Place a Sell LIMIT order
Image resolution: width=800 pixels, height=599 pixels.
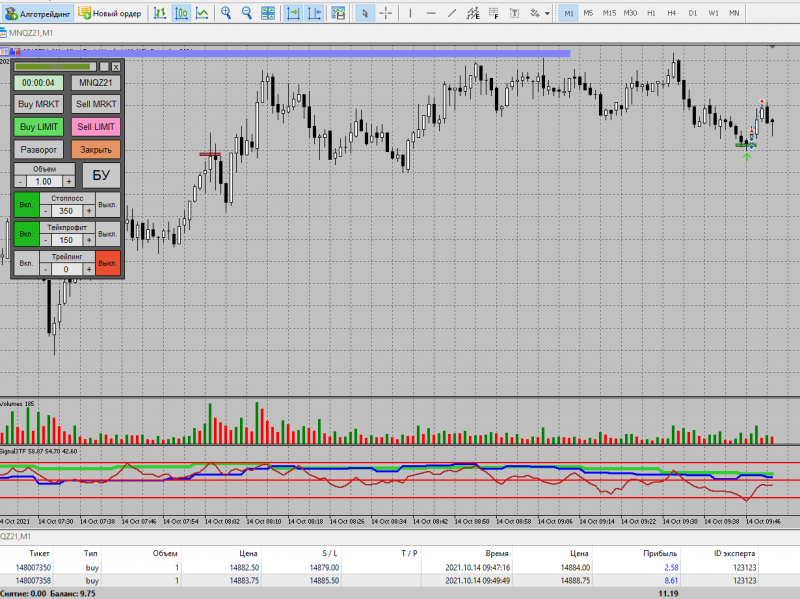[96, 127]
